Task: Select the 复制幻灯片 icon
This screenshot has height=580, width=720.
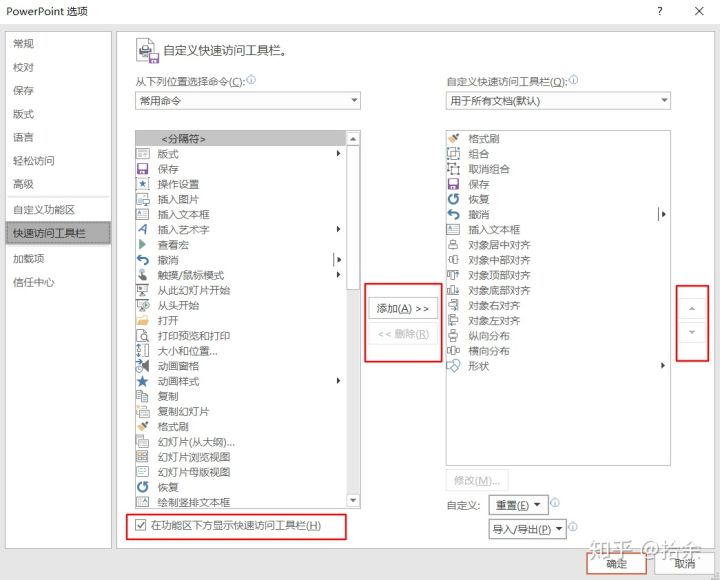Action: (143, 411)
